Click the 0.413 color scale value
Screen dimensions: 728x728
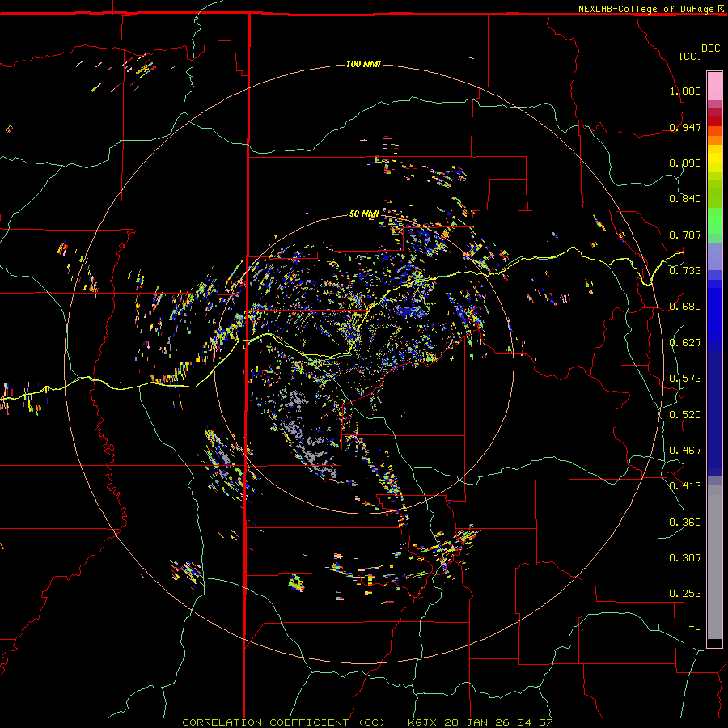tap(685, 486)
